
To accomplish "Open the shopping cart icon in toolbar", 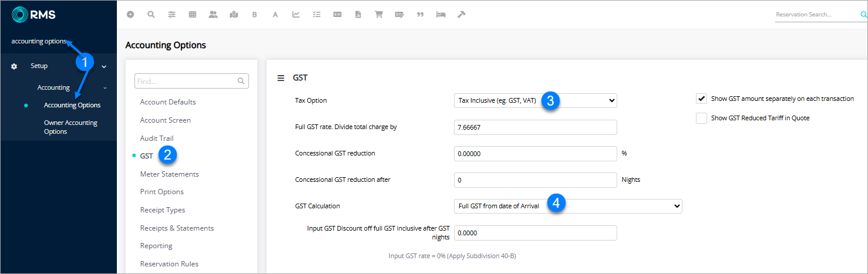I will point(379,15).
